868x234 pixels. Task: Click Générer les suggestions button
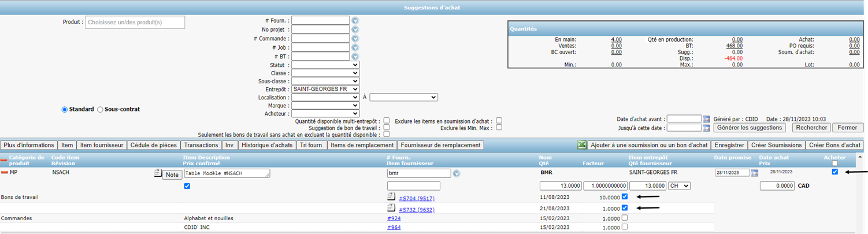[x=750, y=128]
